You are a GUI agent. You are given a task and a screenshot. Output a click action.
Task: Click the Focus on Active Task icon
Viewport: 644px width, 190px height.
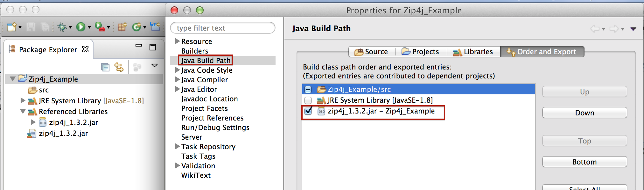[x=137, y=67]
